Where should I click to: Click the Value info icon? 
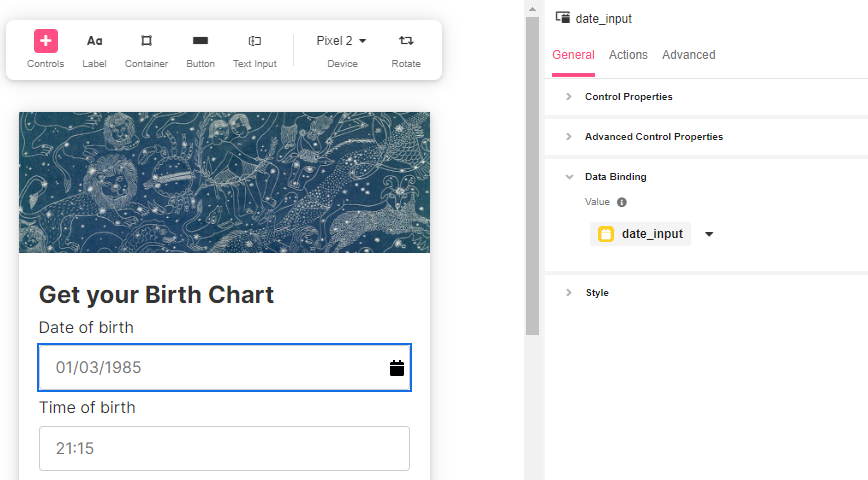pos(622,202)
